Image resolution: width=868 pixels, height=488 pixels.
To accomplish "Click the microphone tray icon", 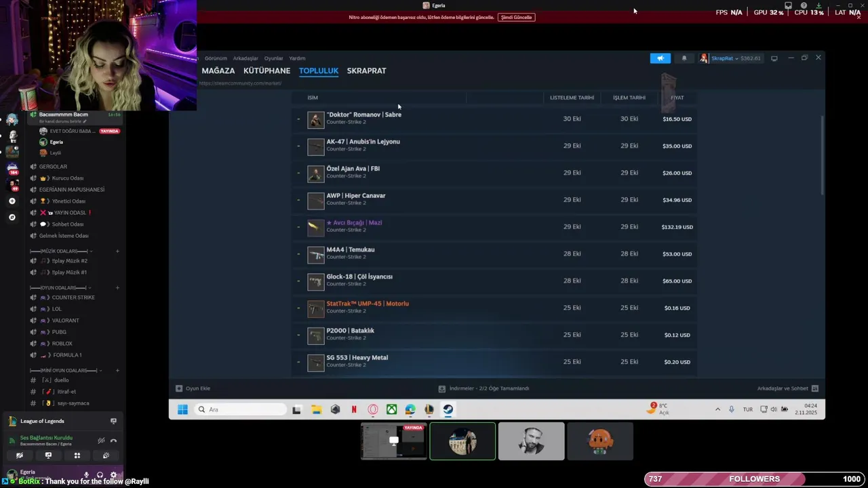I will coord(732,409).
